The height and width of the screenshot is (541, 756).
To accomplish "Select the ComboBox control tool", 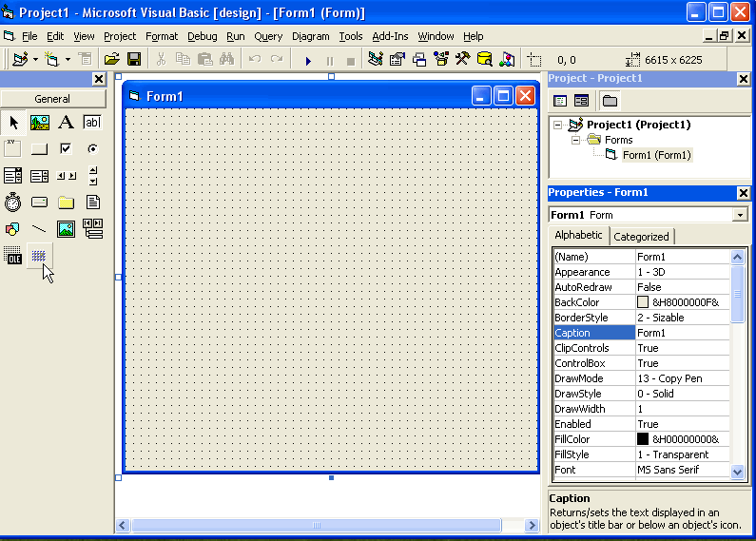I will [x=13, y=176].
